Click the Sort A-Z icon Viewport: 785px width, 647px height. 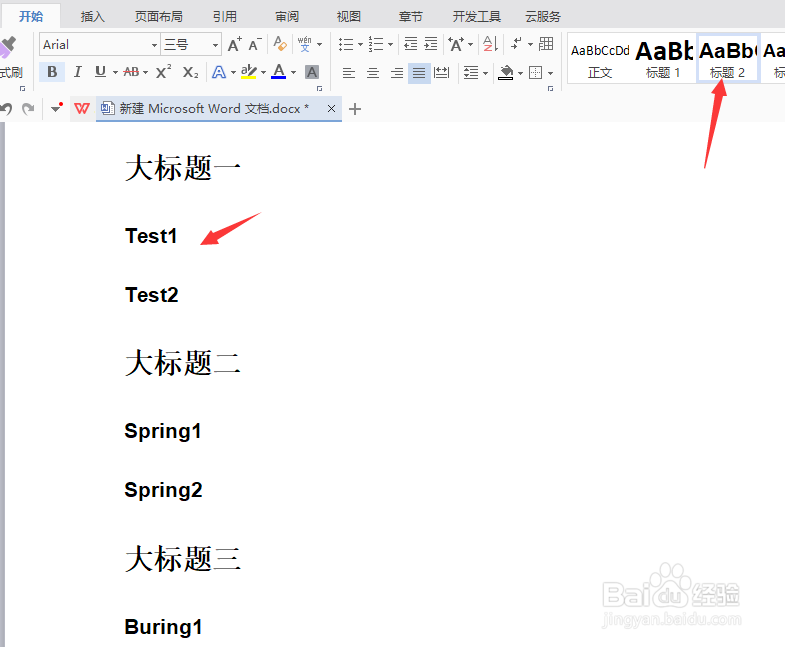tap(491, 44)
